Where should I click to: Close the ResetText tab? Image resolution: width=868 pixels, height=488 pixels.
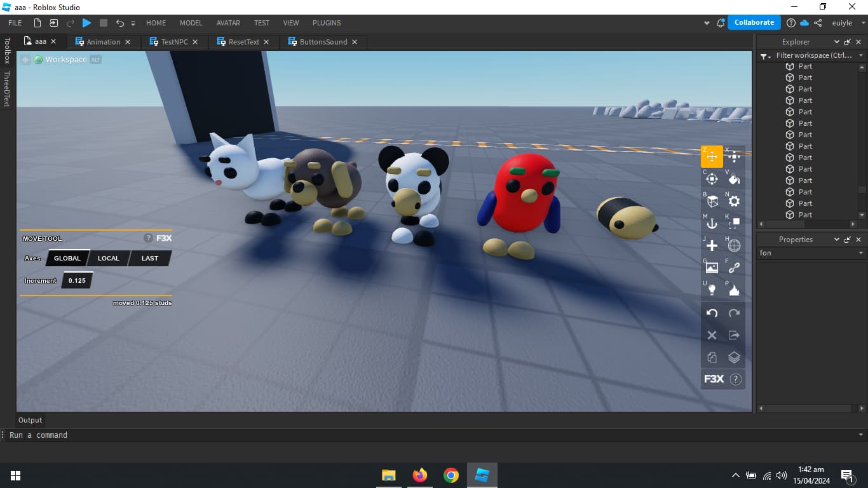tap(266, 42)
